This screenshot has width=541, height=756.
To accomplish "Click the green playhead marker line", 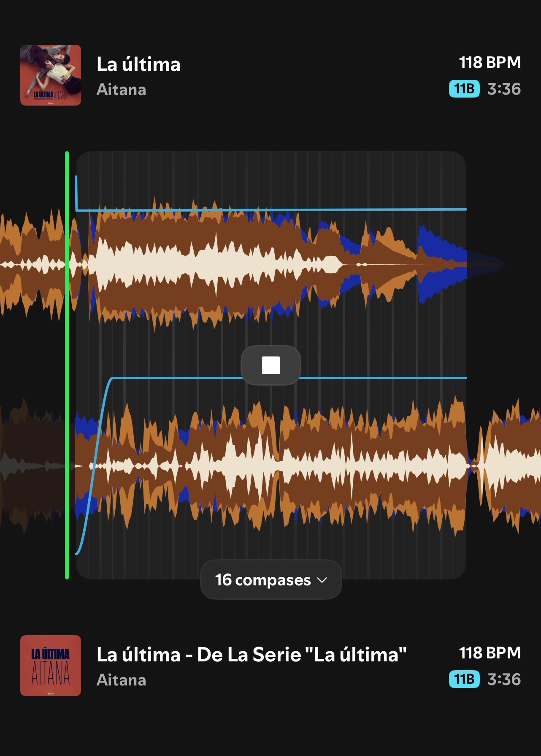I will pyautogui.click(x=67, y=365).
